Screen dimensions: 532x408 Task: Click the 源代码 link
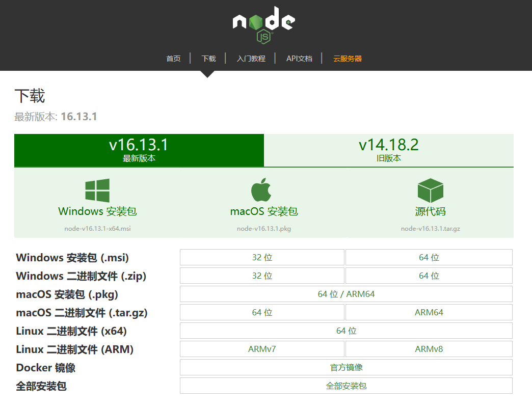coord(430,211)
